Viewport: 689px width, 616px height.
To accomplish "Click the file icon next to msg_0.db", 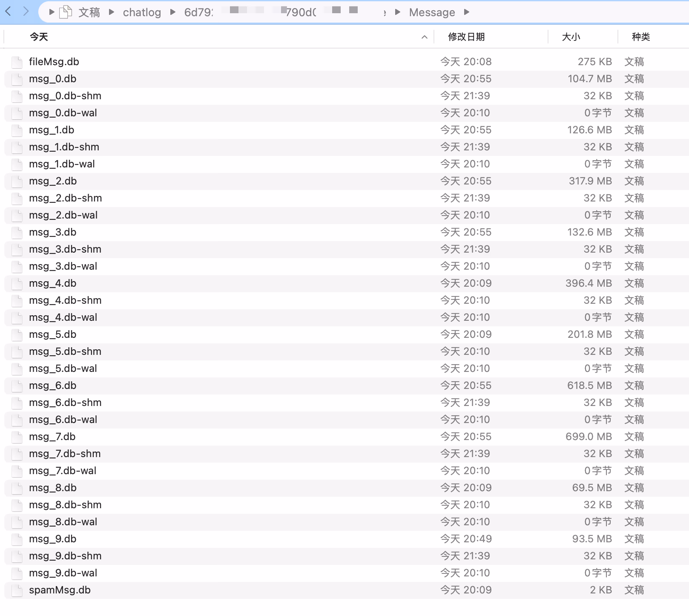I will pos(17,79).
